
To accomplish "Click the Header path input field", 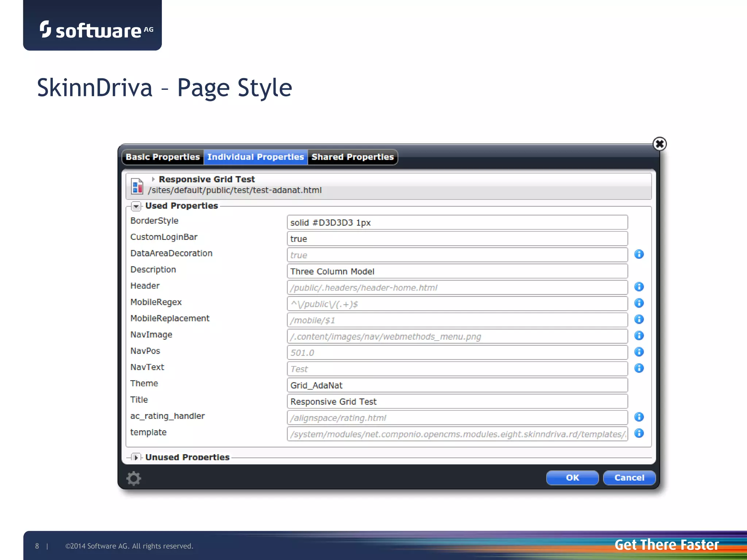I will tap(457, 288).
